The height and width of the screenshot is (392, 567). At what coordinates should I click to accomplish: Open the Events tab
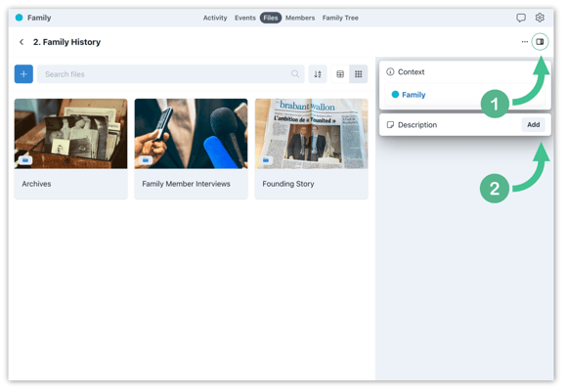coord(244,18)
